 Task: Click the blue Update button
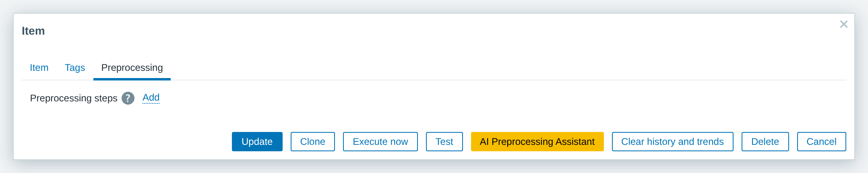[257, 142]
